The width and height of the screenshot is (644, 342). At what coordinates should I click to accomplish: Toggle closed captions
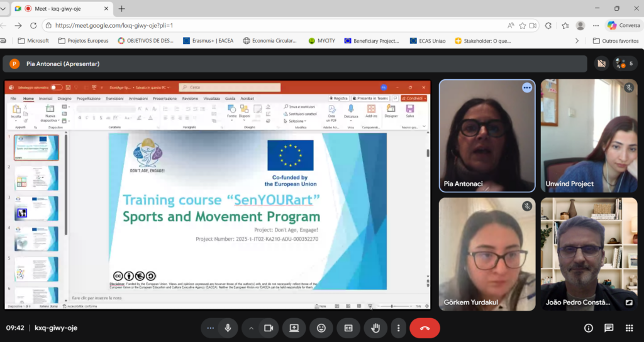point(348,328)
